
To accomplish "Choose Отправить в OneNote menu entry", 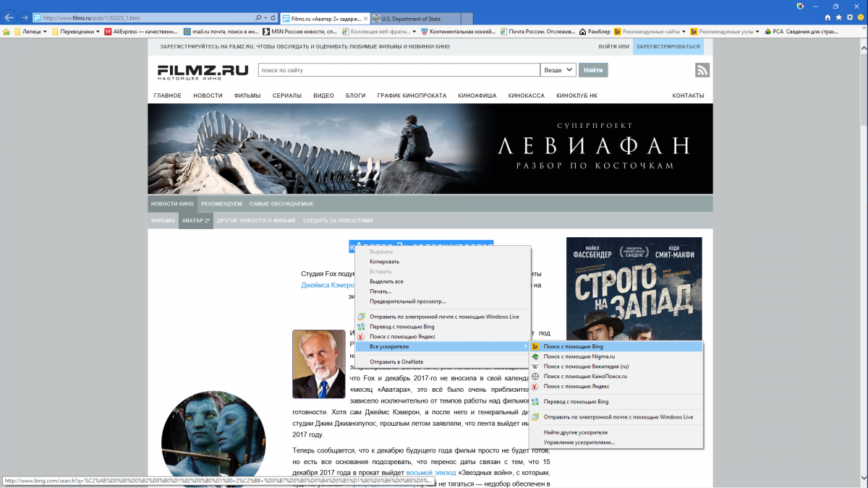I will pos(443,361).
